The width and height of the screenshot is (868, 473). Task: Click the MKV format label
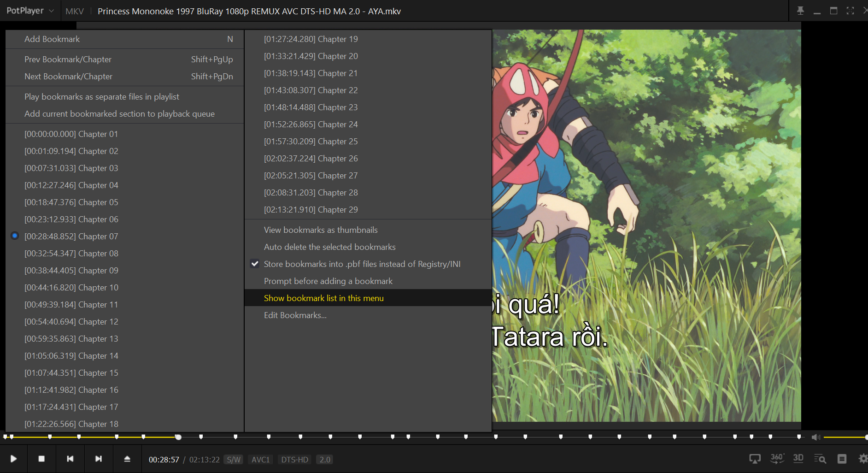pyautogui.click(x=75, y=11)
